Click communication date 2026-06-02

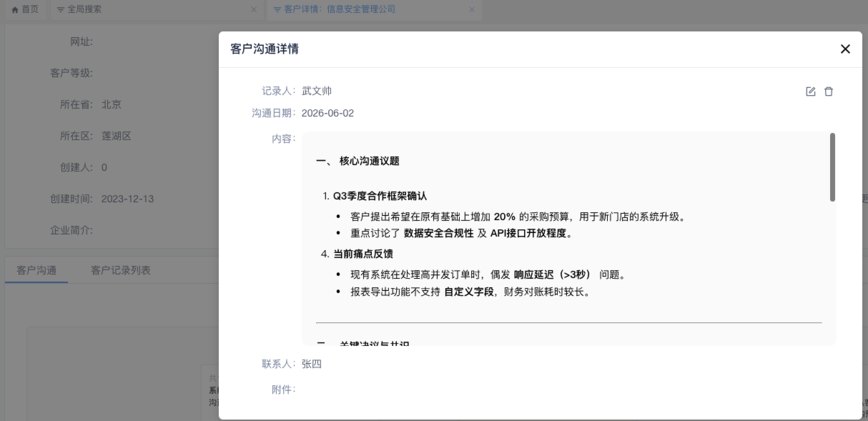point(327,113)
